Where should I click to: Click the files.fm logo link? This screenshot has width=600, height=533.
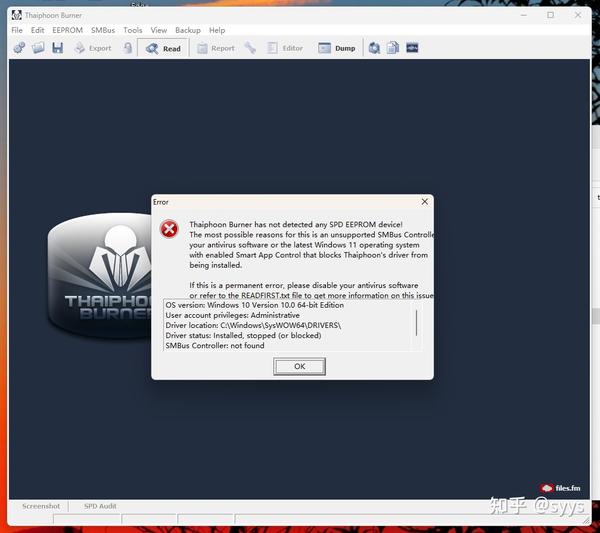click(561, 488)
